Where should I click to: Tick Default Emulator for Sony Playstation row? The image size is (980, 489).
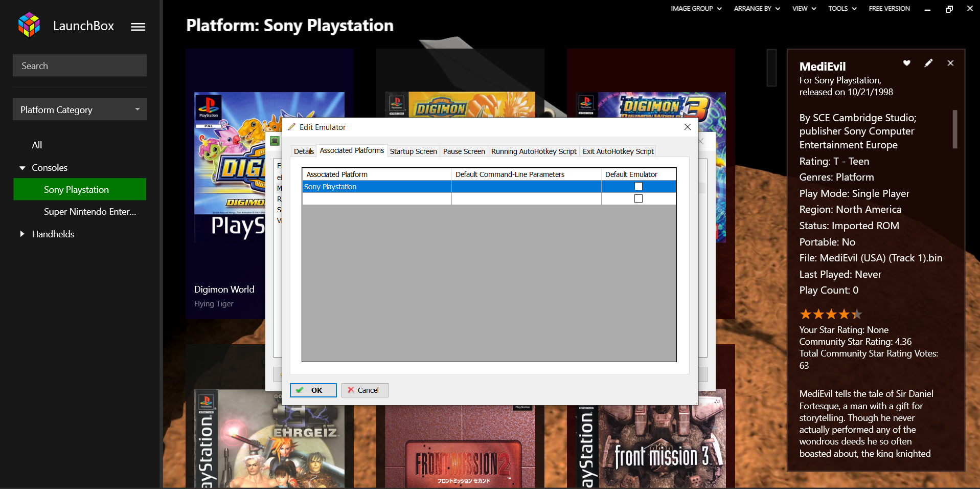tap(639, 186)
